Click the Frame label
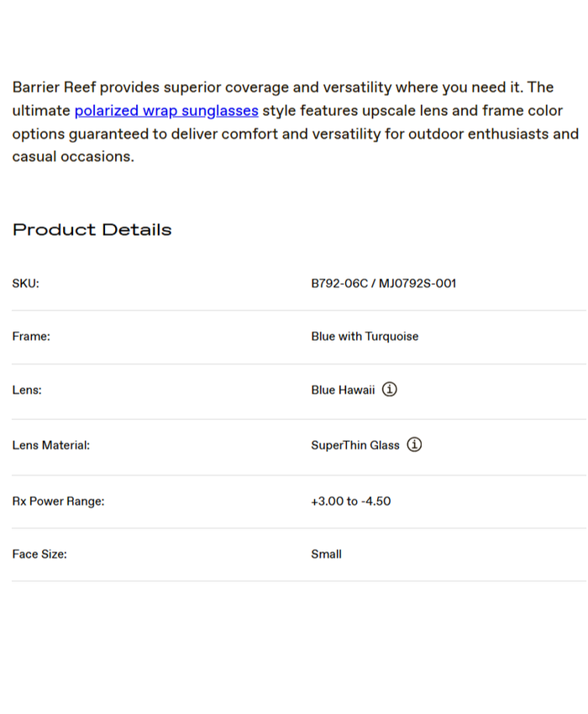Screen dimensions: 588x714 tap(31, 336)
